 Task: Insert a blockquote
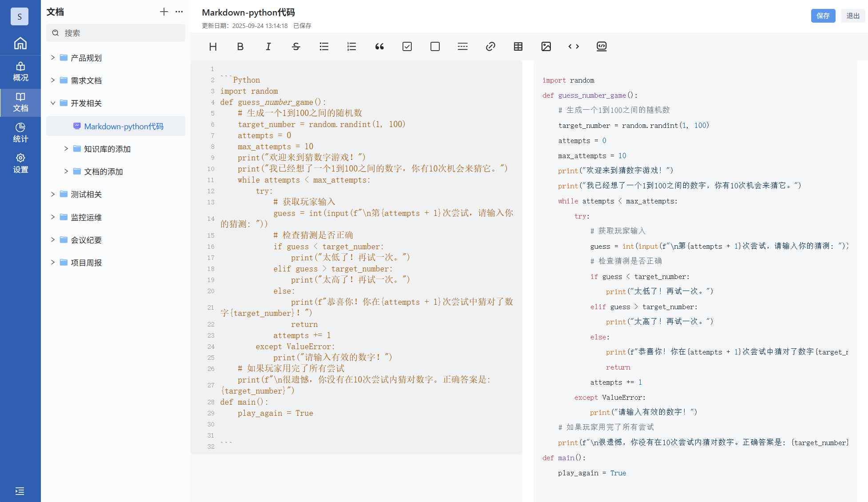coord(379,46)
